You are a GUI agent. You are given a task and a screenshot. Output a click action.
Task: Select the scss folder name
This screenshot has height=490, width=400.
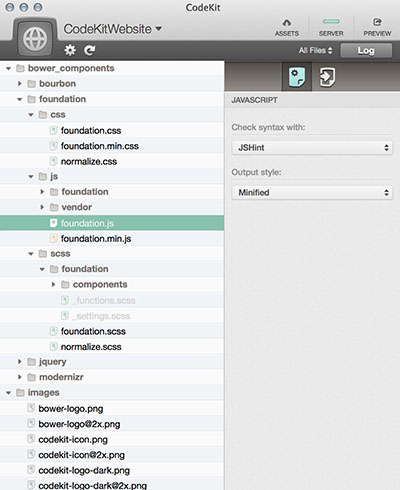click(60, 254)
